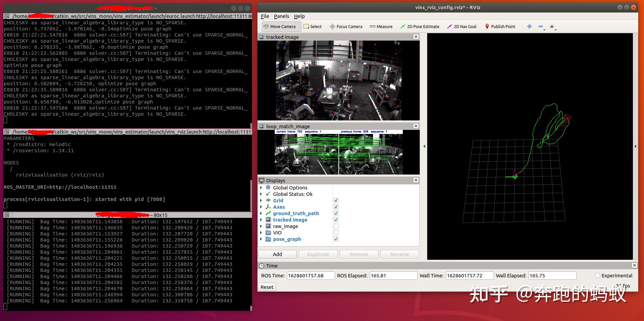The image size is (644, 321).
Task: Open the Panels menu
Action: click(282, 16)
